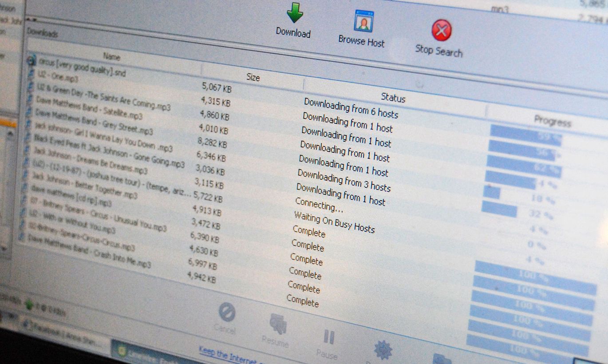Select 'dave matthews [cd rip].mp3' row
The height and width of the screenshot is (364, 608).
[71, 195]
